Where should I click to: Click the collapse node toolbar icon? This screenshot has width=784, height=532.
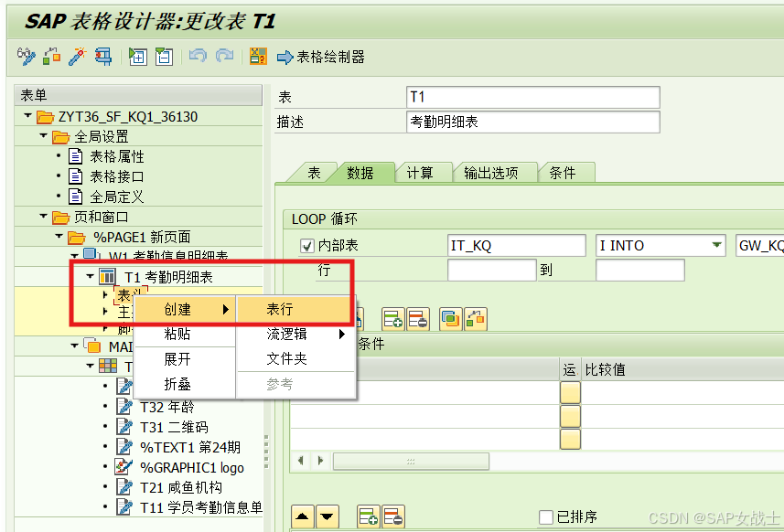164,57
